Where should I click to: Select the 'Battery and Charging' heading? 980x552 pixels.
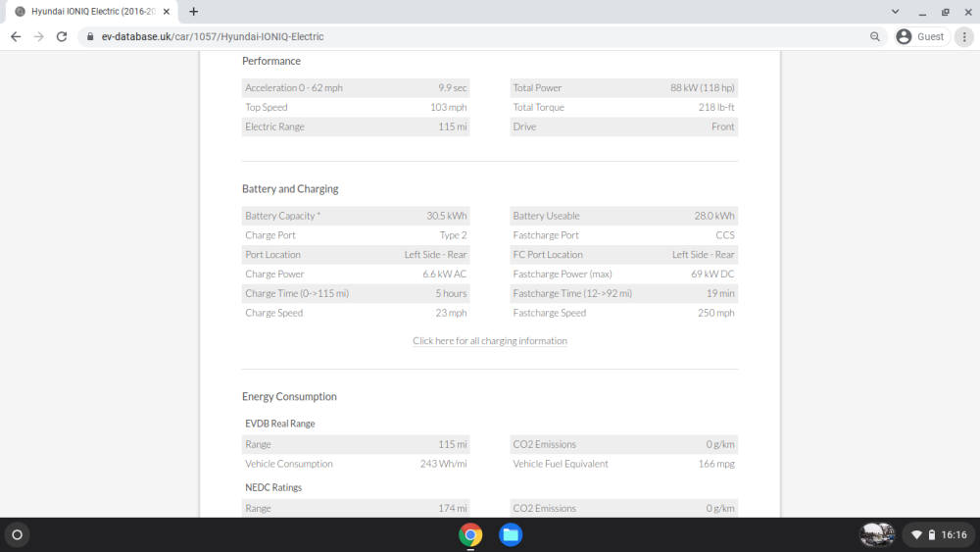(290, 189)
